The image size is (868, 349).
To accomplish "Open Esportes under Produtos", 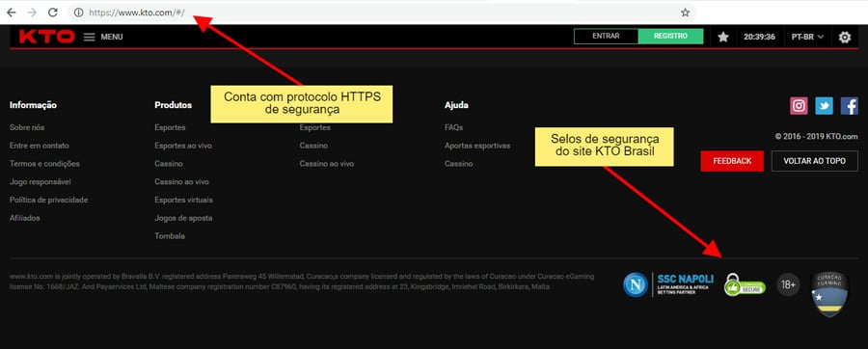I will 170,128.
